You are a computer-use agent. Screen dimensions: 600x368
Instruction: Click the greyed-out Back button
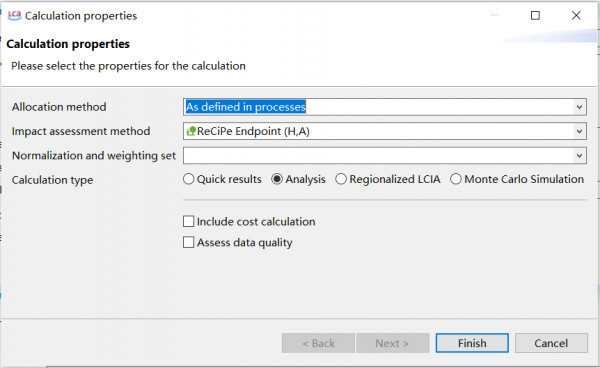coord(318,343)
